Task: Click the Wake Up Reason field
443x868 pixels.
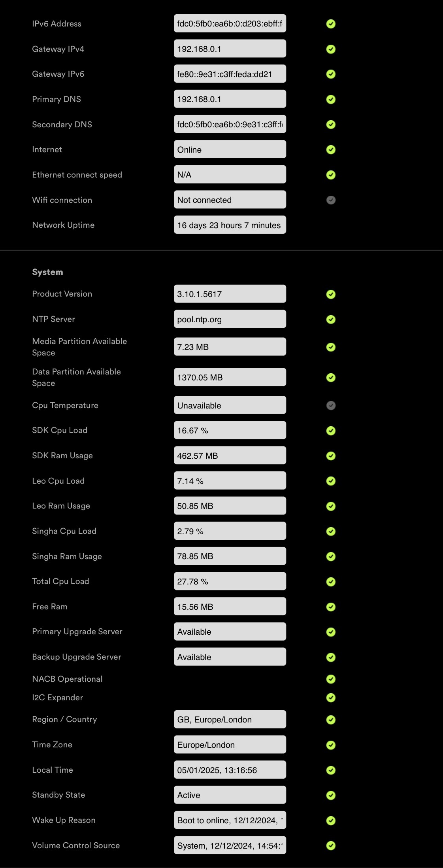Action: click(x=230, y=820)
